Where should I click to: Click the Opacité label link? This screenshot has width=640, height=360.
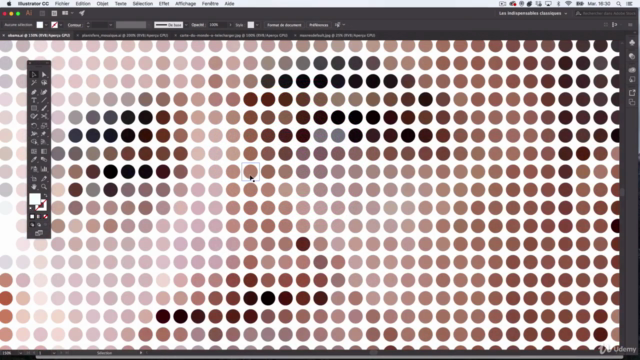click(198, 25)
